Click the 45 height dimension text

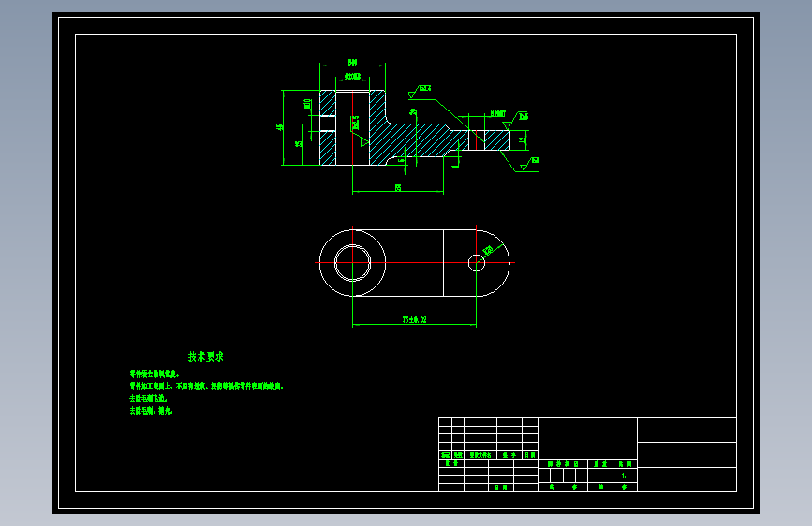[281, 127]
